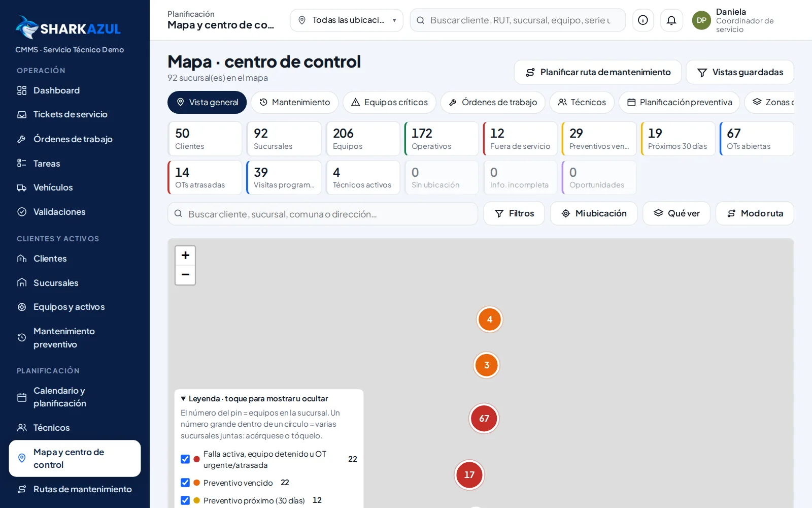
Task: Open the Planificación preventiva tab
Action: (x=679, y=102)
